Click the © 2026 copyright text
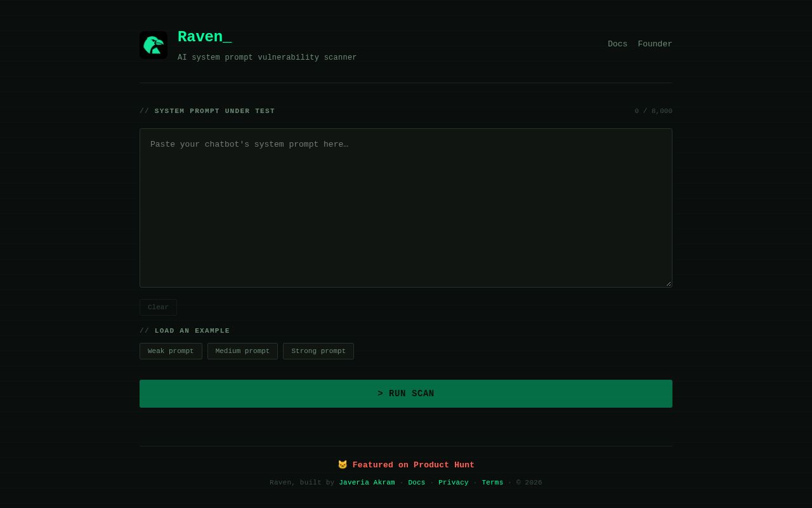The image size is (812, 508). (x=529, y=483)
